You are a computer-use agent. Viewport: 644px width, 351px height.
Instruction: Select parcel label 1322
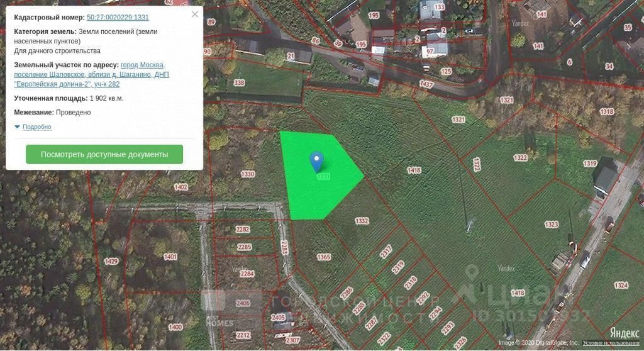click(x=520, y=157)
